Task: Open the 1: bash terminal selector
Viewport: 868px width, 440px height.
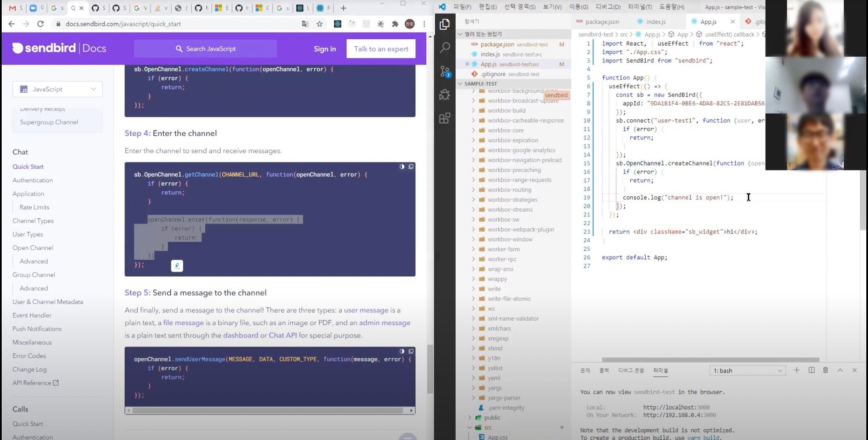Action: pos(748,371)
